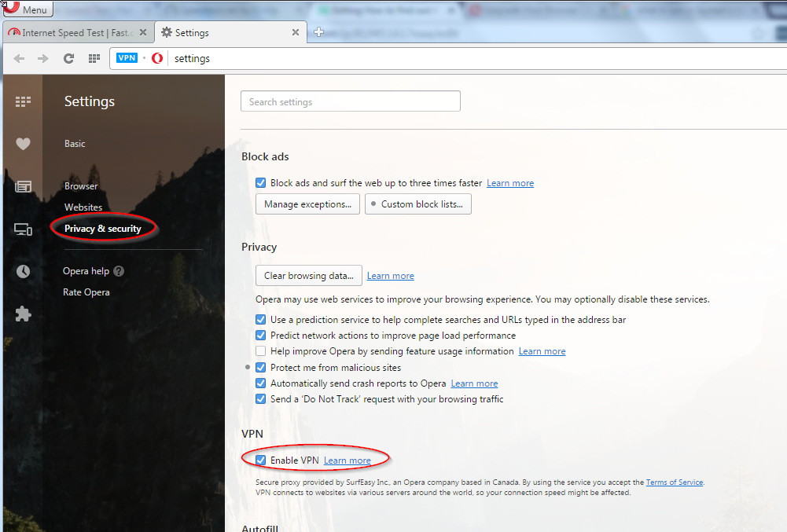Toggle Enable VPN checkbox

coord(260,460)
